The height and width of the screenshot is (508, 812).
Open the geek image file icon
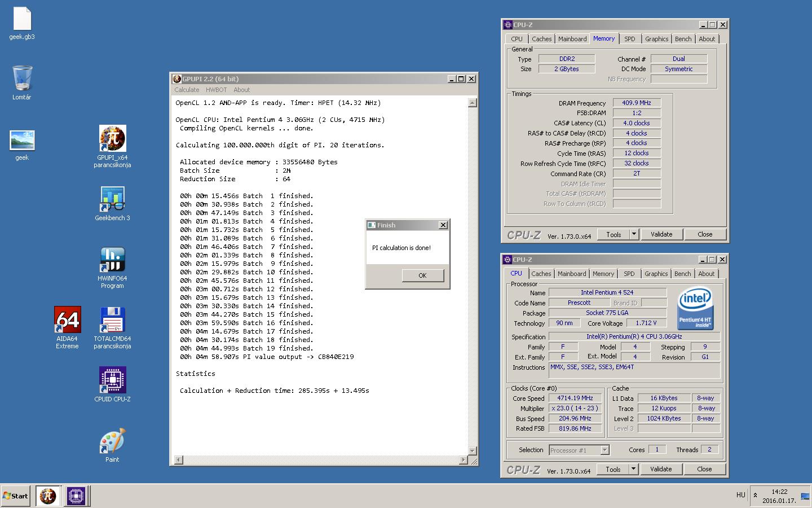pyautogui.click(x=22, y=141)
